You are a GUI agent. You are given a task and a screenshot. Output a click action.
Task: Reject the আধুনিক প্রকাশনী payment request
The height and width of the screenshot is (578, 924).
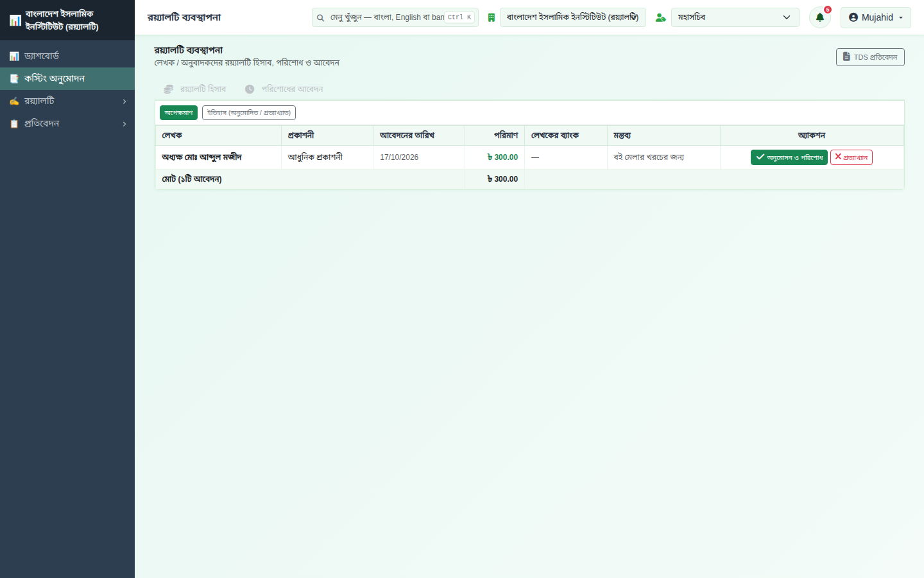tap(851, 157)
